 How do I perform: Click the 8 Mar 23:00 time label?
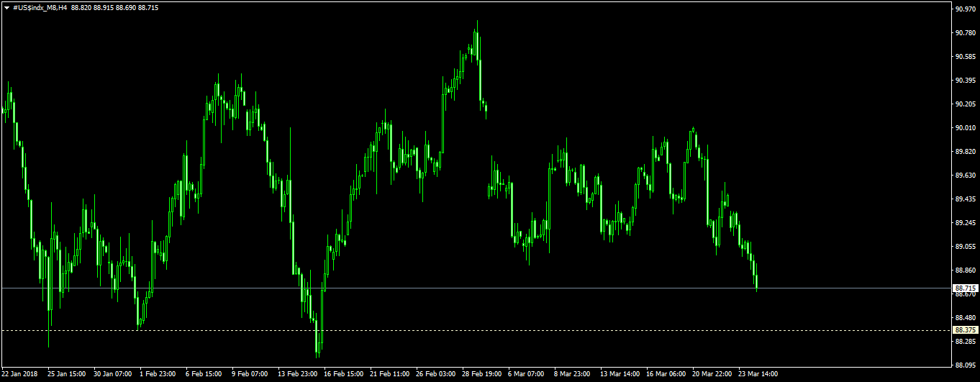click(572, 374)
